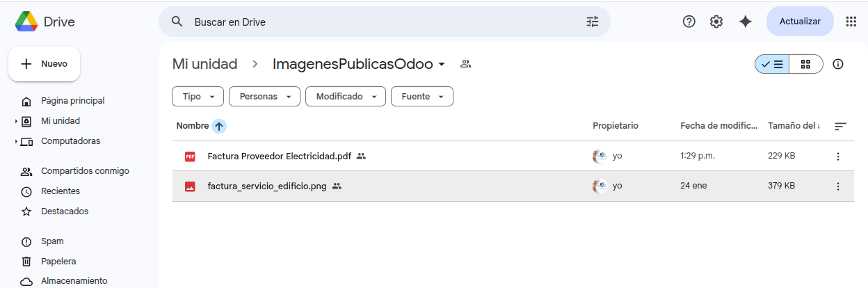The image size is (868, 288).
Task: Open the Google apps grid
Action: click(851, 22)
